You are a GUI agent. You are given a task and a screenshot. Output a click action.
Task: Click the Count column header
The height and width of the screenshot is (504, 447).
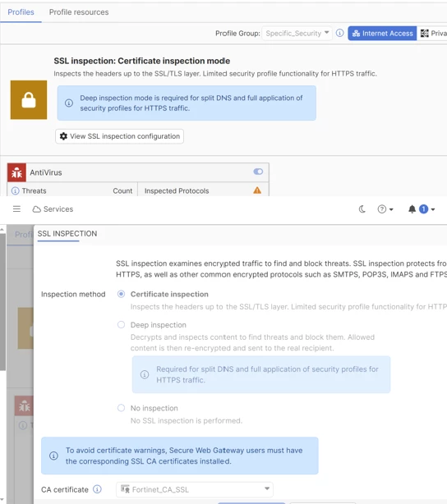pos(122,191)
